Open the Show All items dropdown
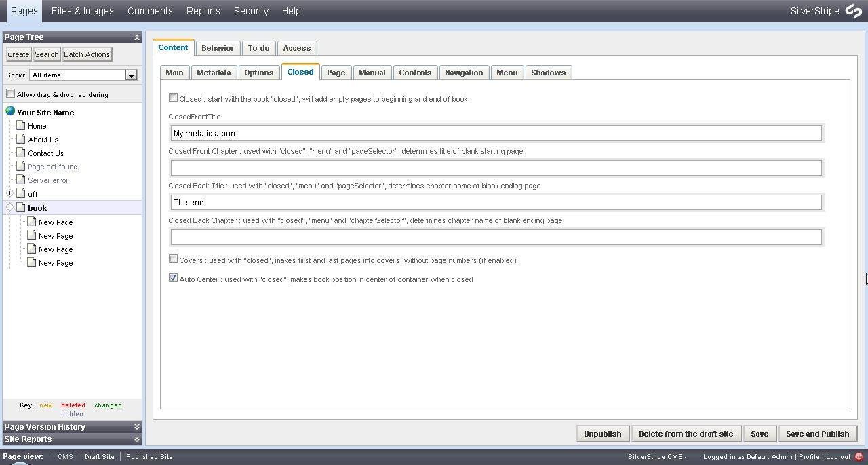This screenshot has height=465, width=868. [130, 75]
